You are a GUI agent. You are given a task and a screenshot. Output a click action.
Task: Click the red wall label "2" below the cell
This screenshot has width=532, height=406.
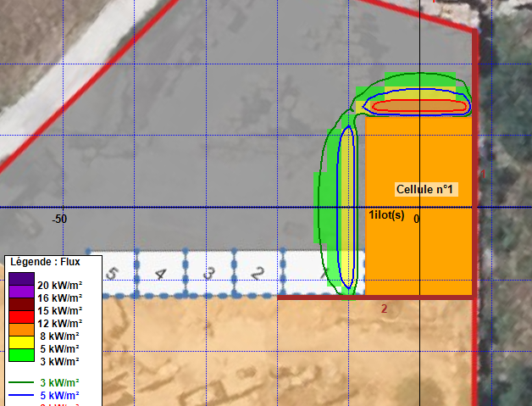click(x=384, y=309)
